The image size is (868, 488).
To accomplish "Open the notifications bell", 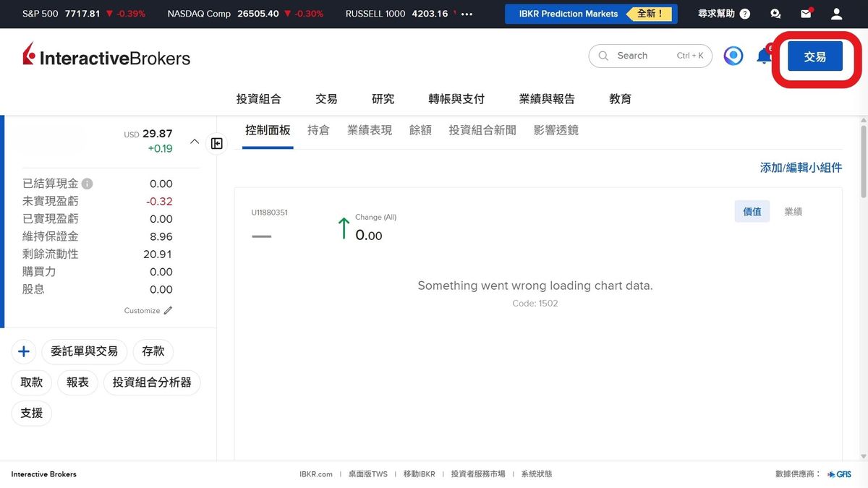I will (764, 56).
